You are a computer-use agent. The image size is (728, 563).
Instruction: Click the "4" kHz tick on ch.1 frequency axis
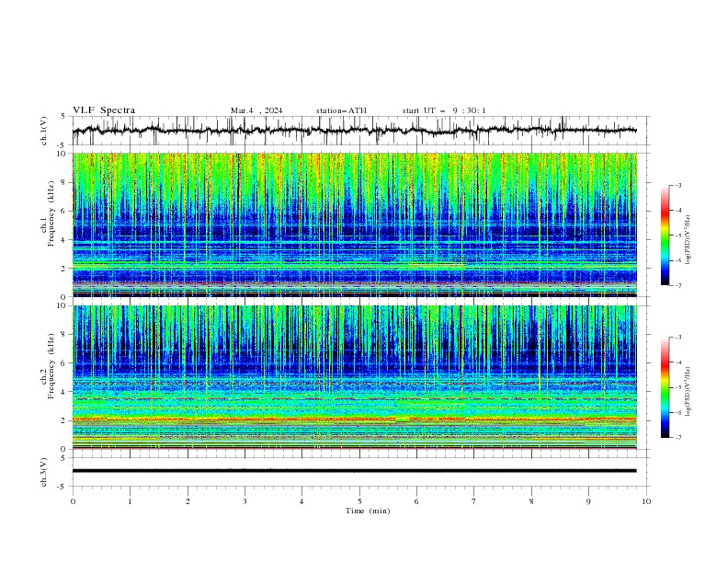click(x=65, y=240)
